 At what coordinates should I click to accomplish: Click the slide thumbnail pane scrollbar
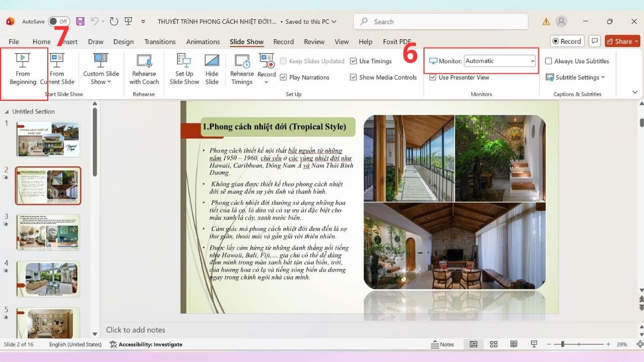(x=95, y=142)
